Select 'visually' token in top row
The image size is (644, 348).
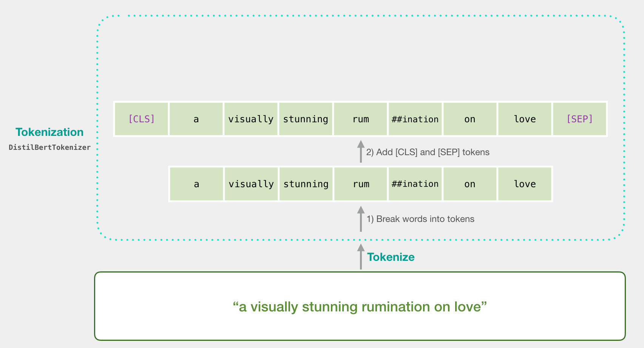251,119
